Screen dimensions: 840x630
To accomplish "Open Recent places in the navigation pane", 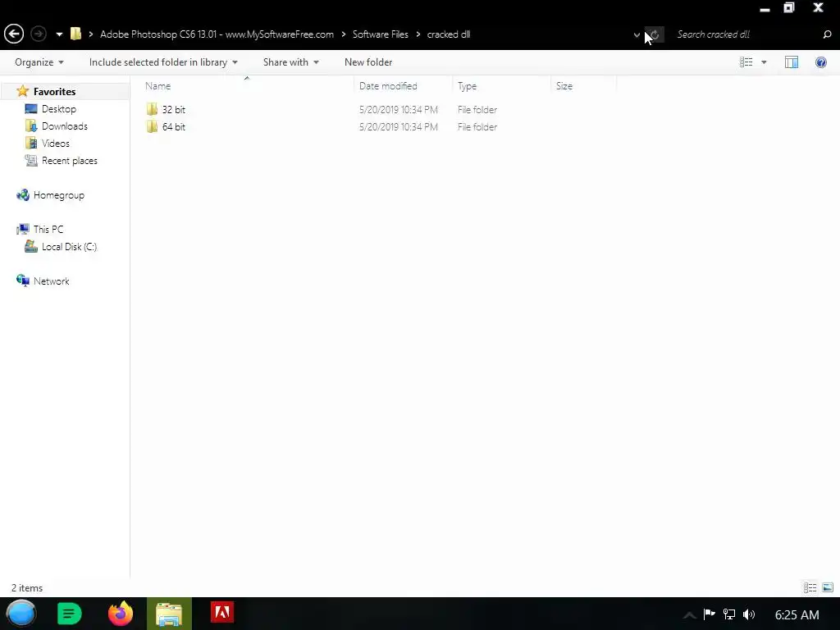I will [70, 160].
